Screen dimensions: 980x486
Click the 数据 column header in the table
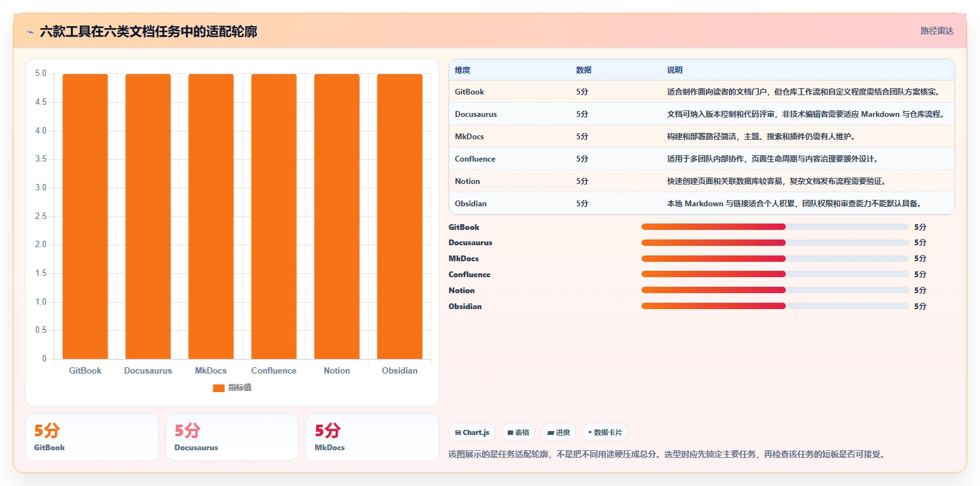pyautogui.click(x=584, y=70)
